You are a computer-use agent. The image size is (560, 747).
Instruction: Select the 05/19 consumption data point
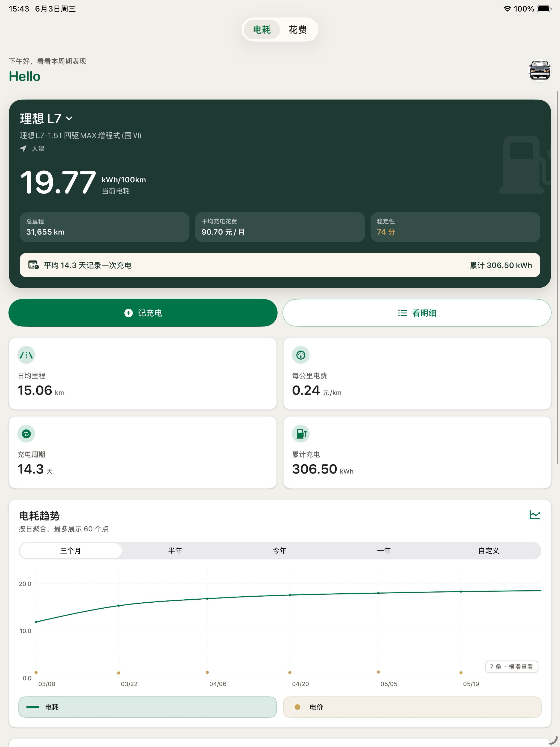coord(461,592)
